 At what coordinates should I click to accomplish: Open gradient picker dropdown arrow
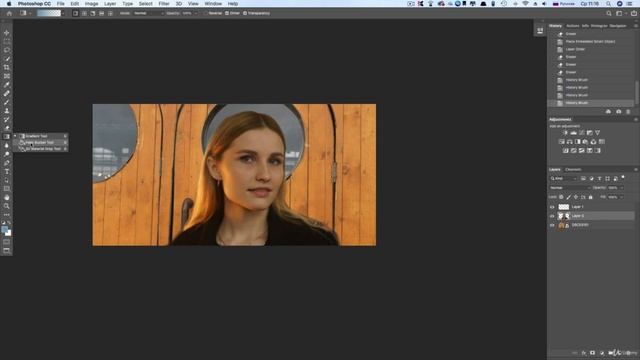[x=63, y=13]
